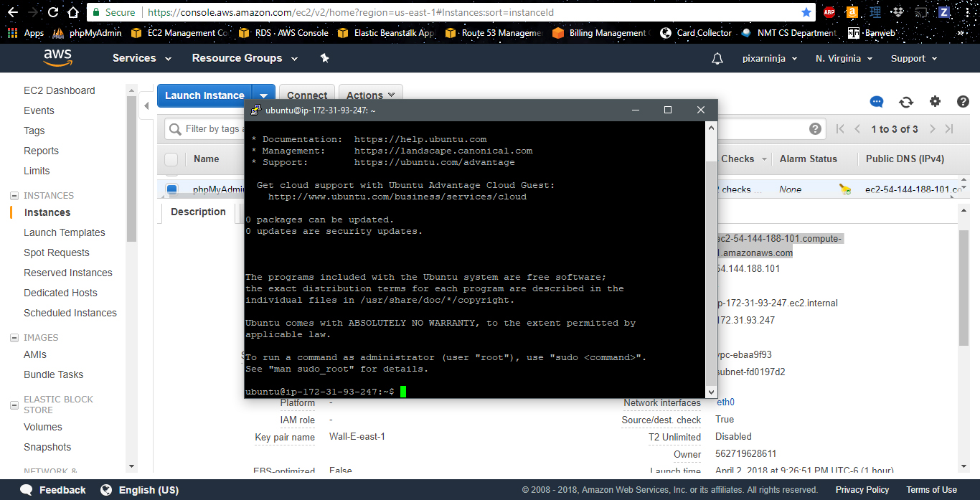Click the filter search help question icon
Screen dimensions: 980x500
(815, 129)
